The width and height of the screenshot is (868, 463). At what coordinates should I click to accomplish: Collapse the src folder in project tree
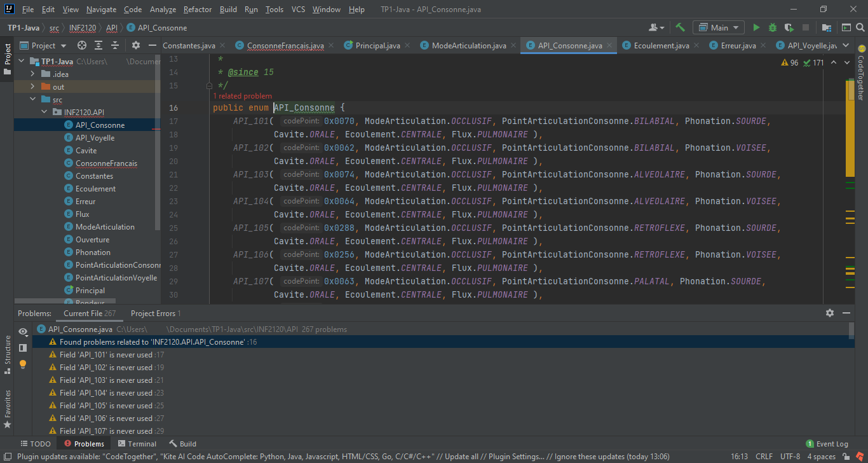32,100
